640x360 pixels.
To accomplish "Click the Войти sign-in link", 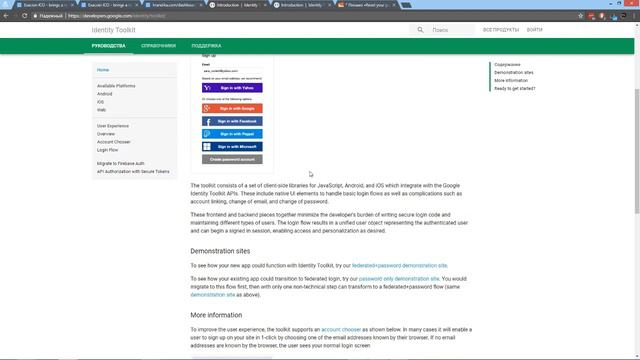I will [535, 30].
